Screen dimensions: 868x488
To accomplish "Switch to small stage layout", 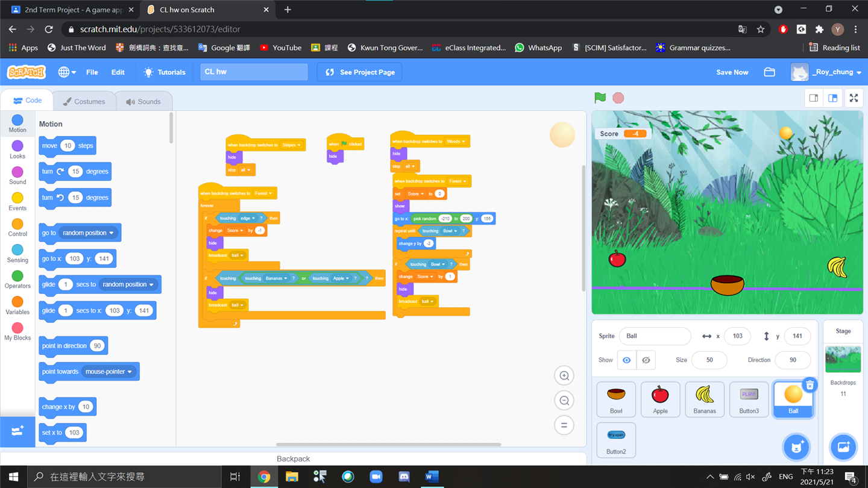I will (x=814, y=98).
